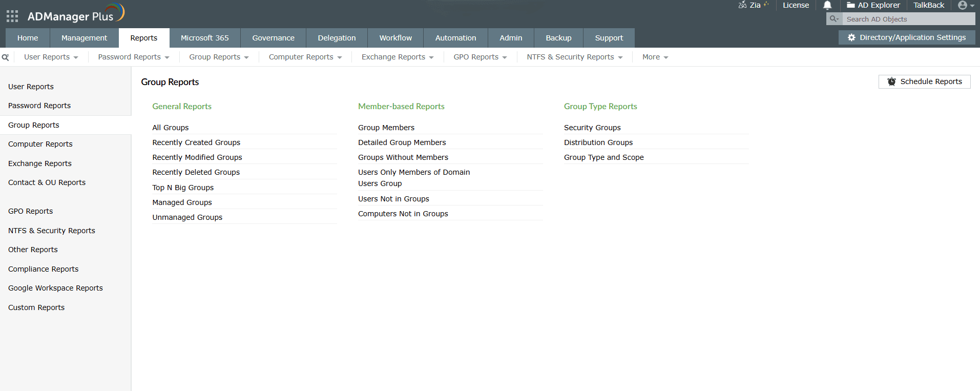Expand GPO Reports dropdown
Screen dimensions: 980x391
pos(480,57)
